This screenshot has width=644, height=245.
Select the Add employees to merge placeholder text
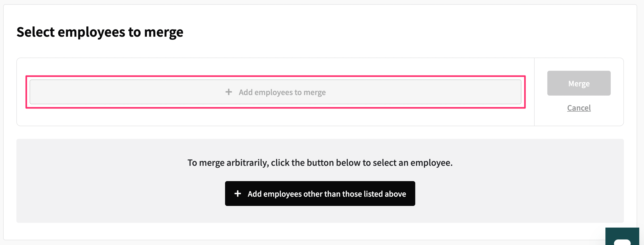(282, 92)
